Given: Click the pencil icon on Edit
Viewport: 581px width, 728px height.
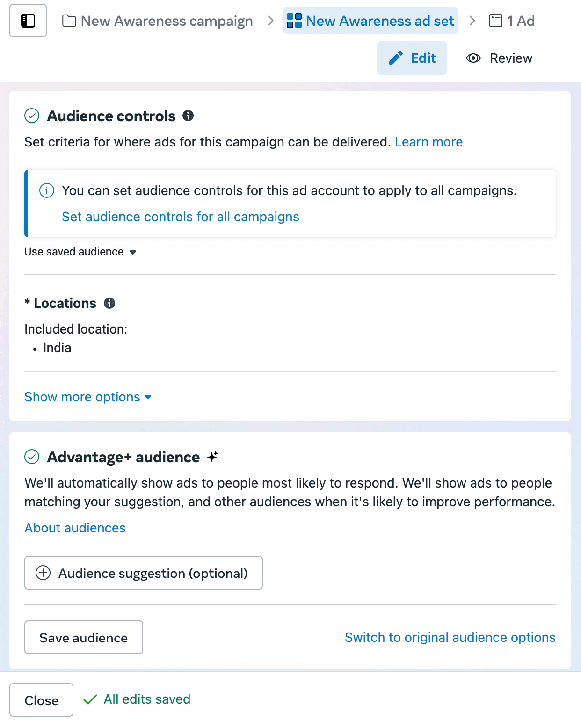Looking at the screenshot, I should (396, 58).
